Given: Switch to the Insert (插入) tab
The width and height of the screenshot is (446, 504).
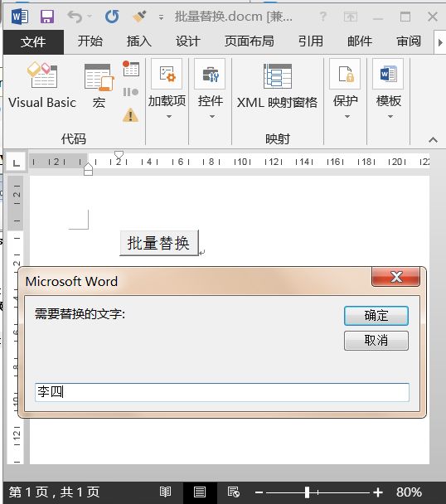Looking at the screenshot, I should point(139,41).
